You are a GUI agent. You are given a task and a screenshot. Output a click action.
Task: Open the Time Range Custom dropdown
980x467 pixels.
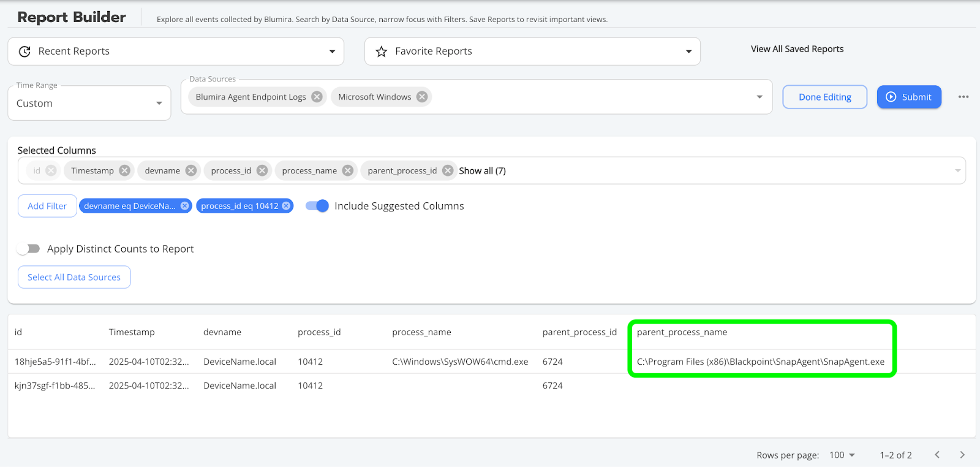(89, 103)
